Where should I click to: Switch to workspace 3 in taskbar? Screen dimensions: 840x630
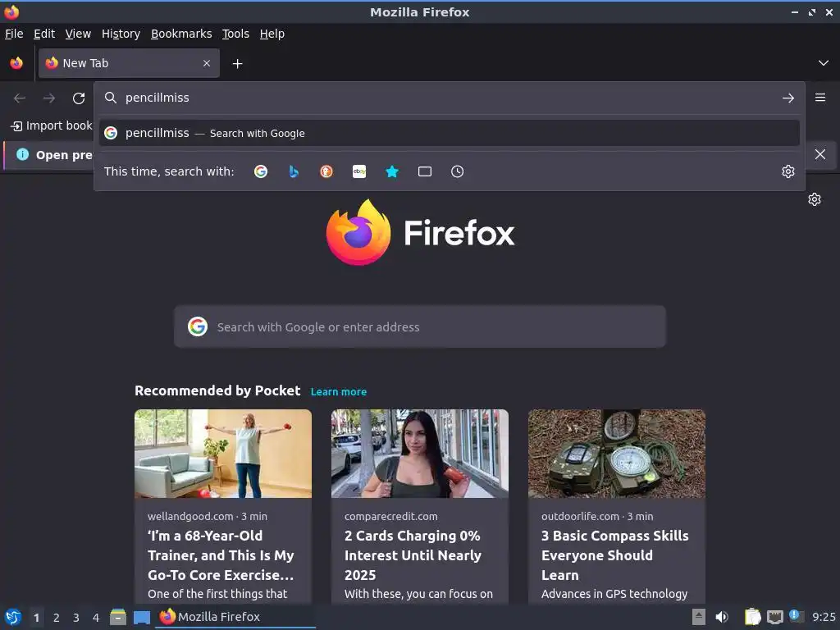click(x=76, y=618)
